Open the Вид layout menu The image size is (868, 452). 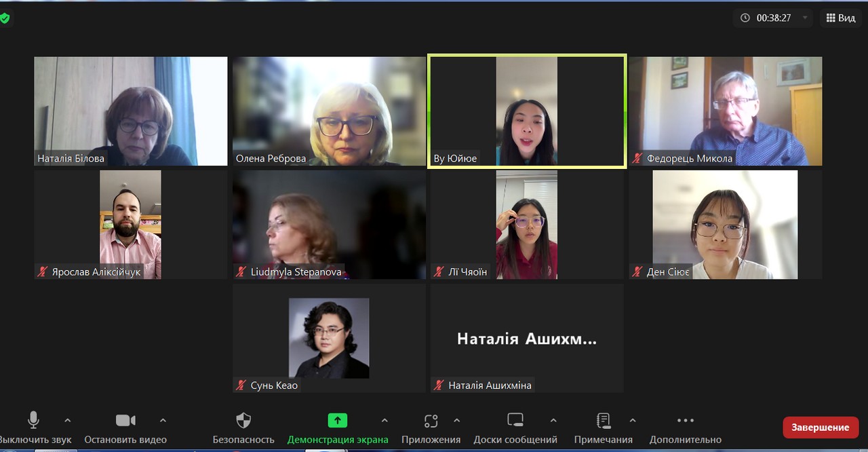pyautogui.click(x=841, y=18)
